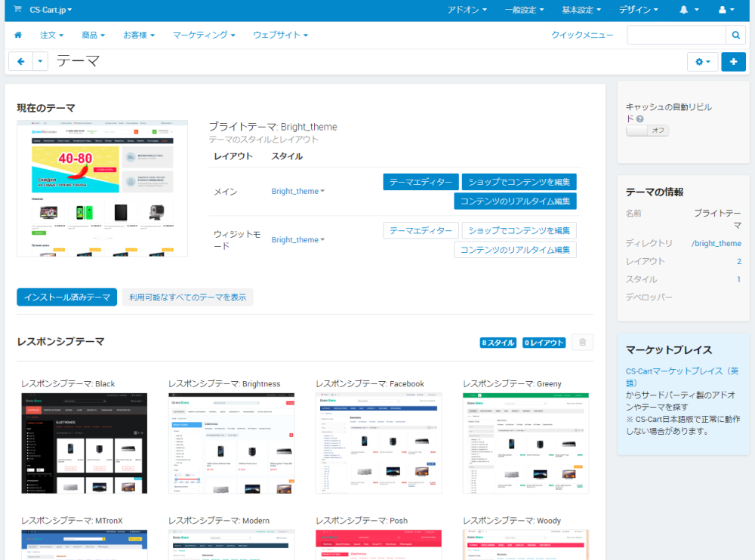Screen dimensions: 755x560
Task: Click the テーマの情報 panel heading
Action: coord(655,192)
